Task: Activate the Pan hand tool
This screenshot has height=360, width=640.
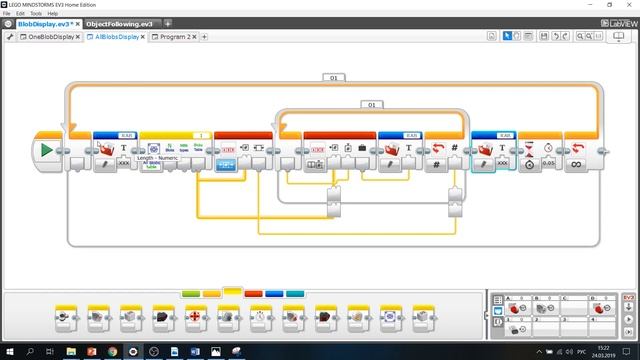Action: point(517,36)
